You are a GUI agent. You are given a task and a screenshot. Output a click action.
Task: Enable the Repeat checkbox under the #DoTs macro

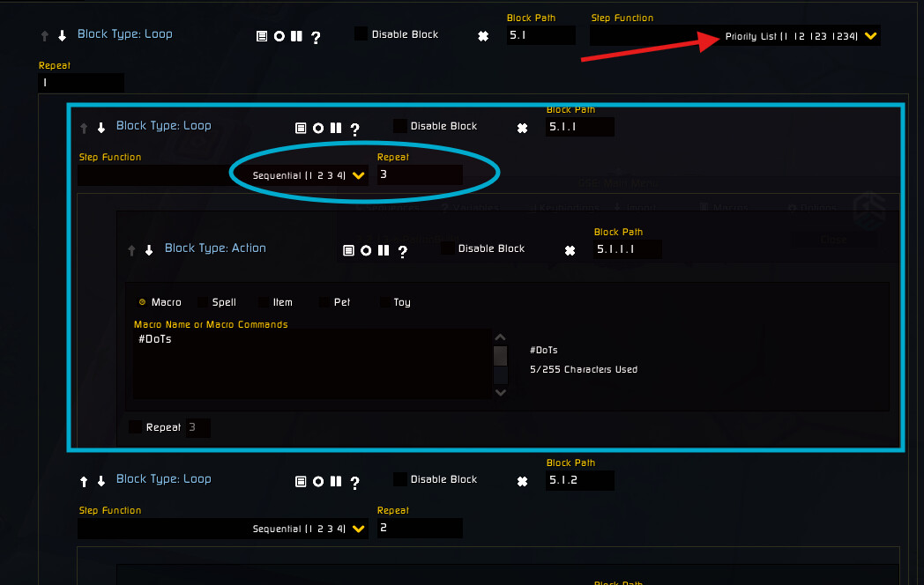136,426
